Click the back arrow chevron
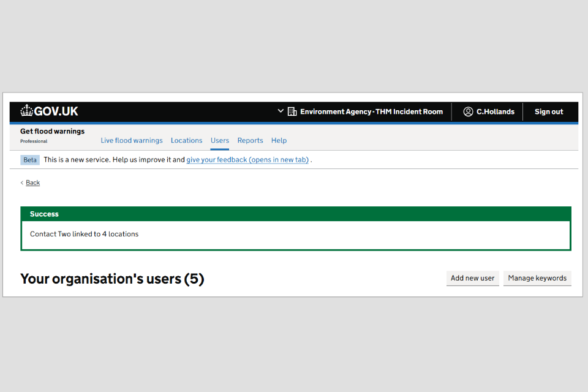Viewport: 588px width, 392px height. 22,183
